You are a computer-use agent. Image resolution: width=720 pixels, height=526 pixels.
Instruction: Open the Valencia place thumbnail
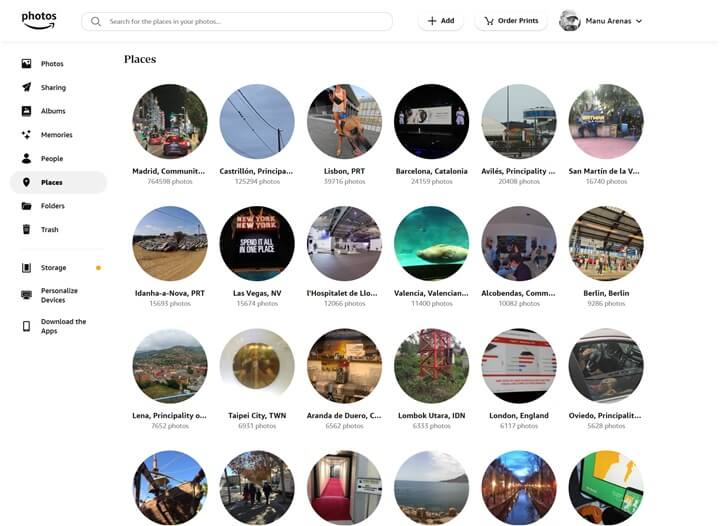432,243
